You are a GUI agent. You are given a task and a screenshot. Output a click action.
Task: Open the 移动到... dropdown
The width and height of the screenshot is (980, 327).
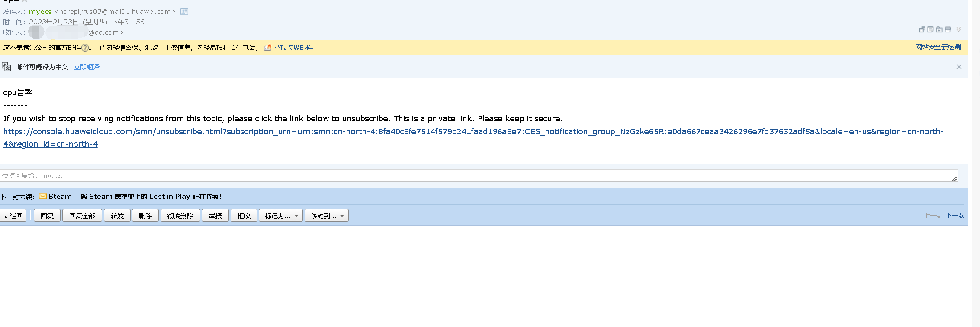coord(327,216)
